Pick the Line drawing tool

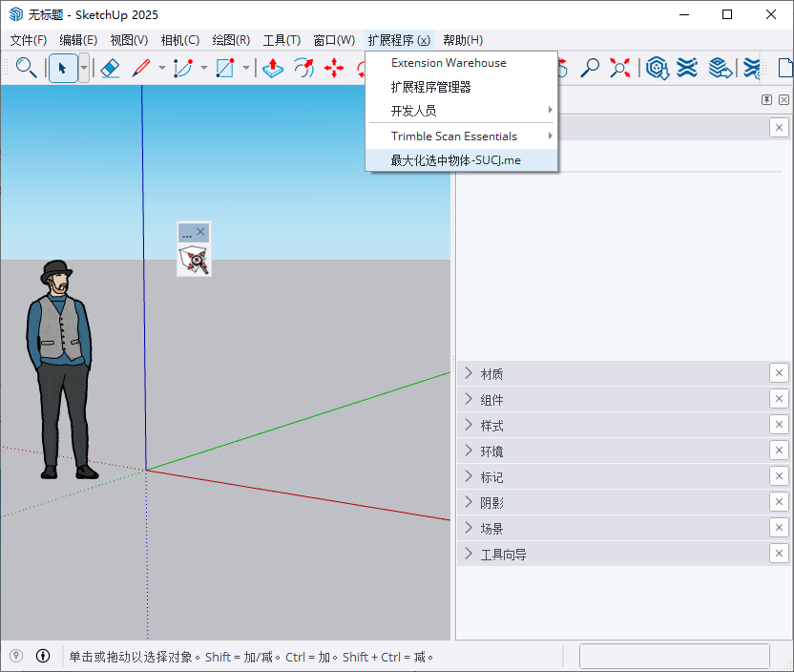(x=143, y=68)
